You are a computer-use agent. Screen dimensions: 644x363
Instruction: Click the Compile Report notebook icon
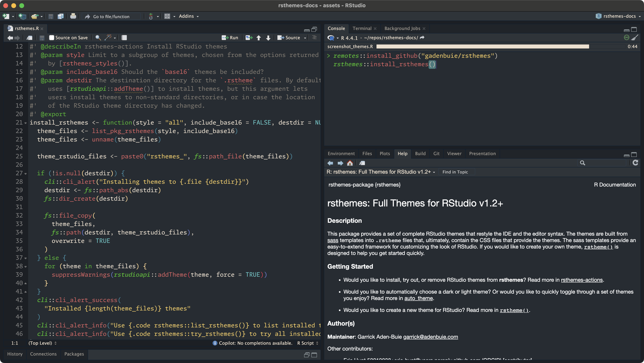click(124, 37)
